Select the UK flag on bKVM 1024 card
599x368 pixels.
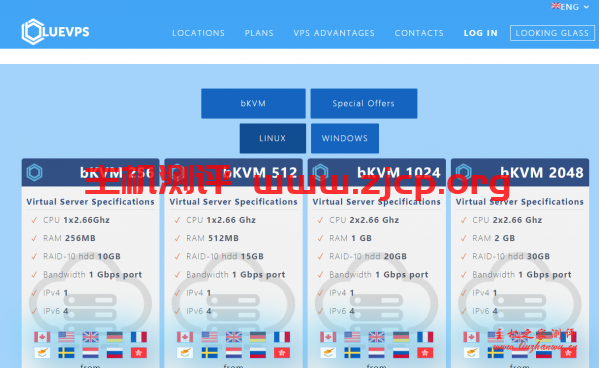point(377,337)
